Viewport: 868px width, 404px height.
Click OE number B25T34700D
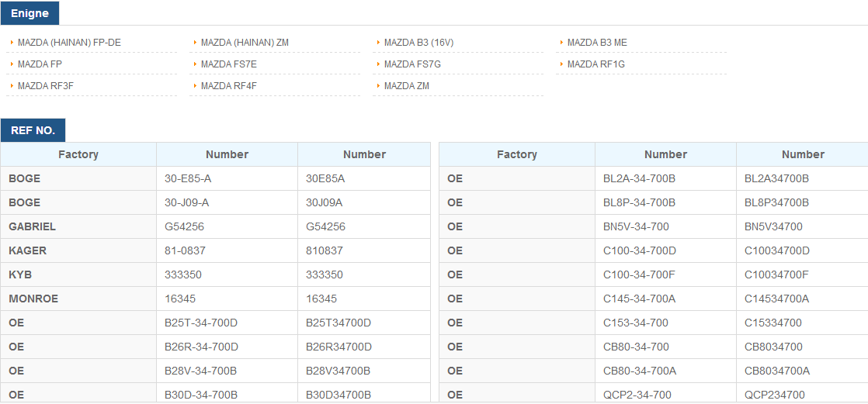(x=339, y=323)
